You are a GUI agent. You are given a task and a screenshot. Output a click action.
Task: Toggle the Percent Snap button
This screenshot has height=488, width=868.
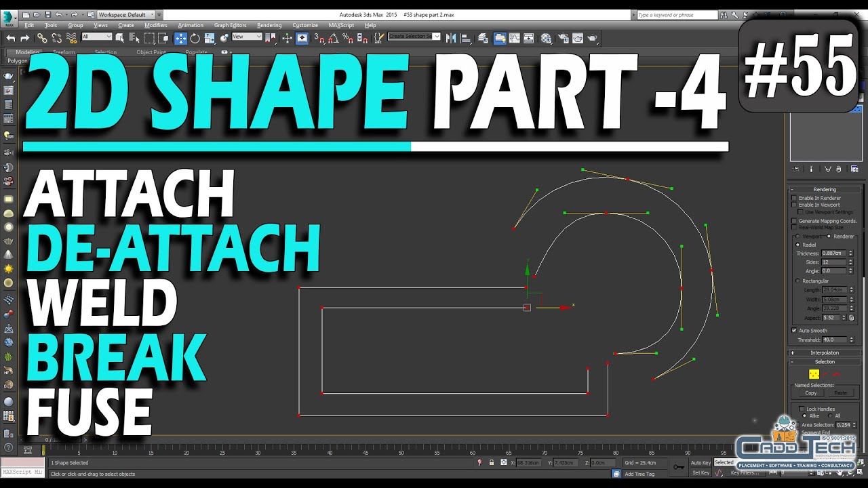347,38
